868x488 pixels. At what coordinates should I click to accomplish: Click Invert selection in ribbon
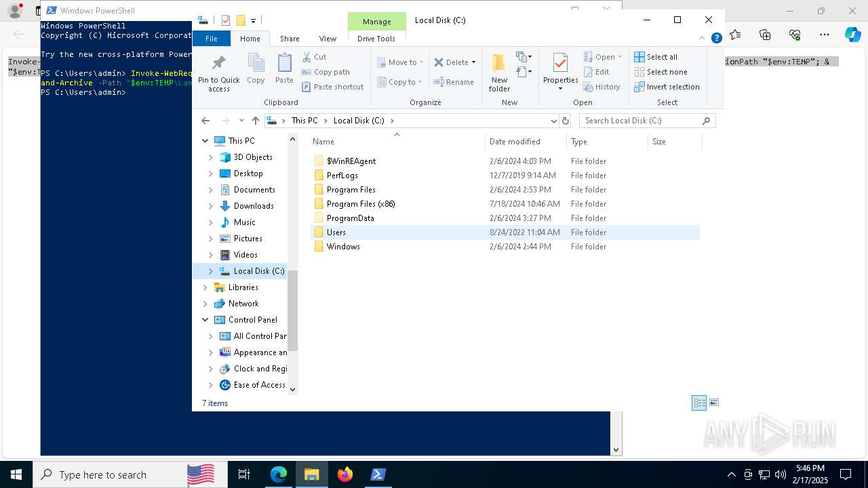coord(667,87)
